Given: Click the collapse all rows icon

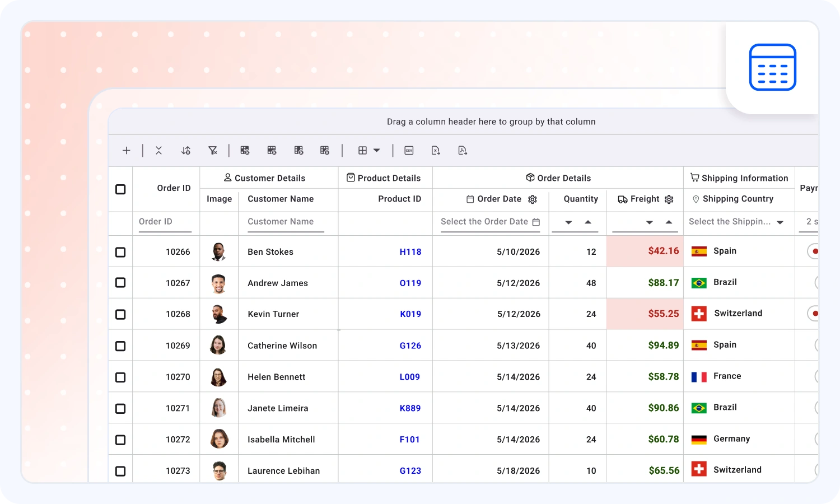Looking at the screenshot, I should coord(159,151).
